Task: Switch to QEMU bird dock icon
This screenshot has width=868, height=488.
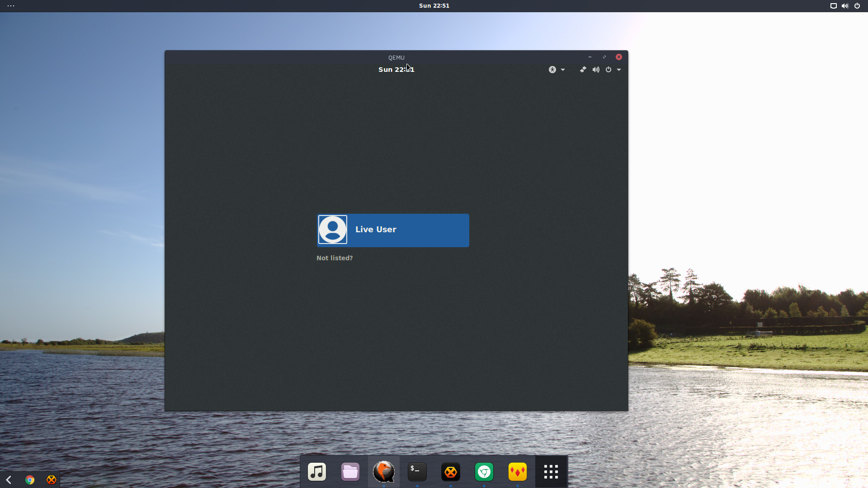Action: point(384,472)
